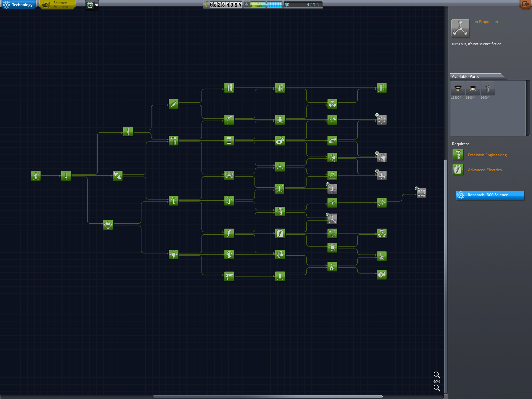Viewport: 532px width, 399px height.
Task: Click the vertical tech tree scrollbar
Action: pyautogui.click(x=446, y=276)
